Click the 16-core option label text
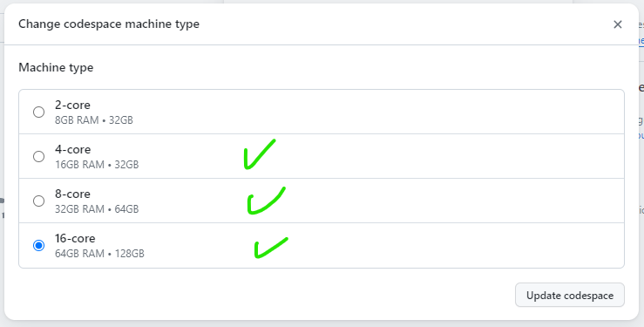Viewport: 644px width, 327px height. coord(75,239)
